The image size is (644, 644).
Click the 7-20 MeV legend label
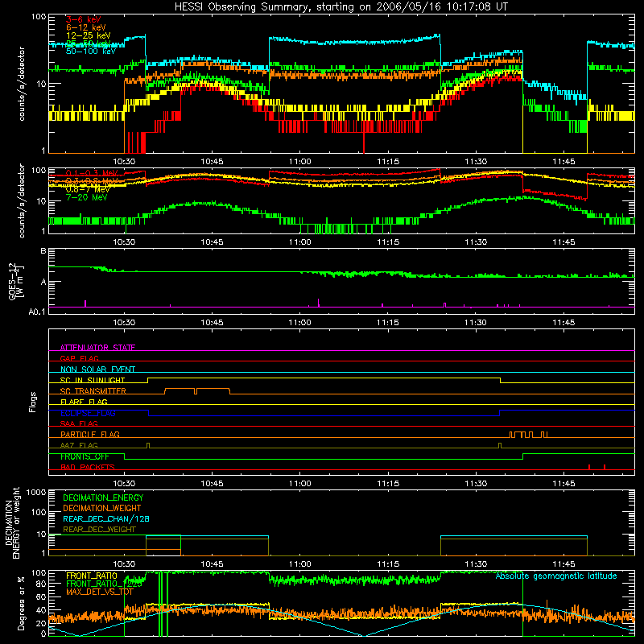coord(87,197)
